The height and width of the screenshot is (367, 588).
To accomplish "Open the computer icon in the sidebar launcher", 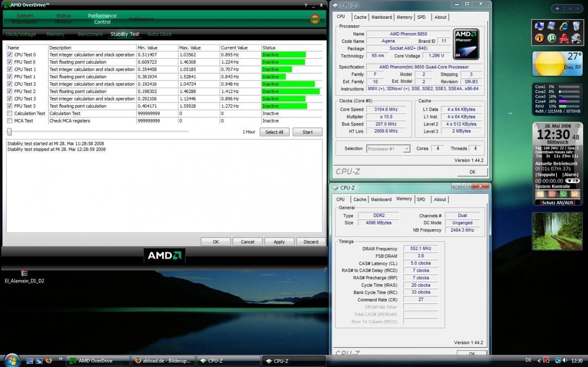I will pos(539,26).
